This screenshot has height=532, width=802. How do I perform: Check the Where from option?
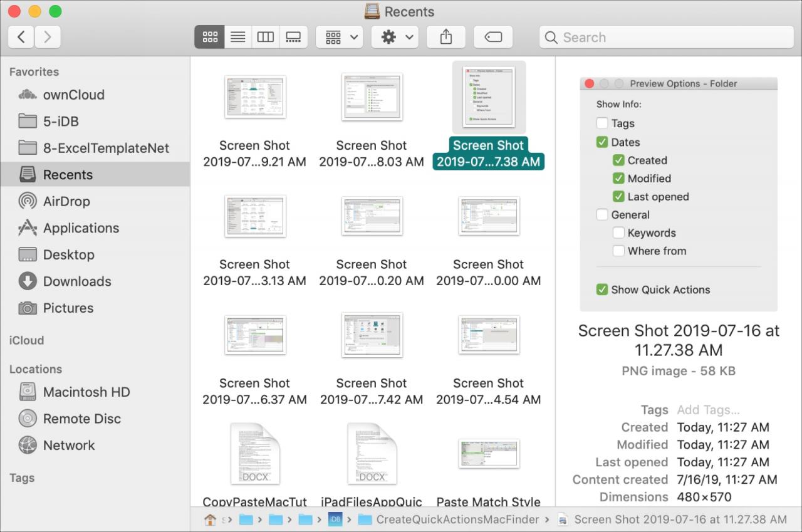click(618, 251)
